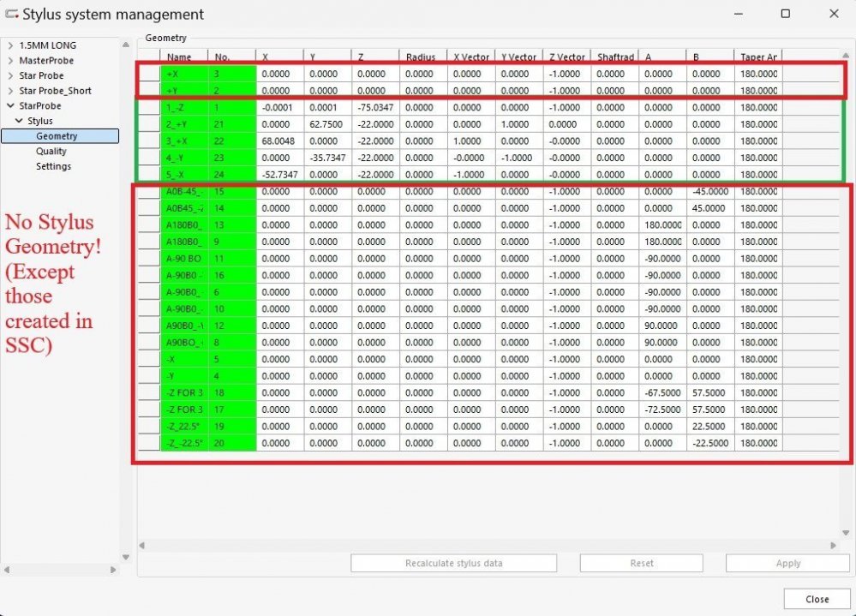
Task: Select the Geometry tree item
Action: pyautogui.click(x=57, y=136)
